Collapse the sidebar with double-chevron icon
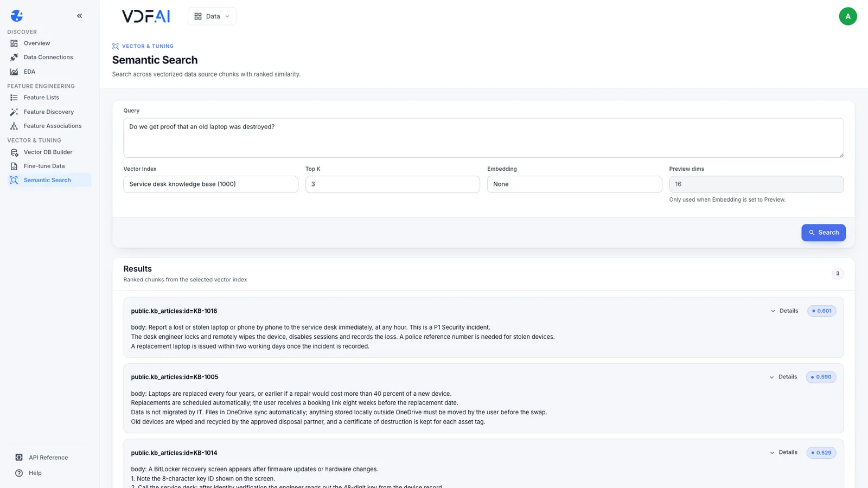Screen dimensions: 868x488 pyautogui.click(x=79, y=16)
